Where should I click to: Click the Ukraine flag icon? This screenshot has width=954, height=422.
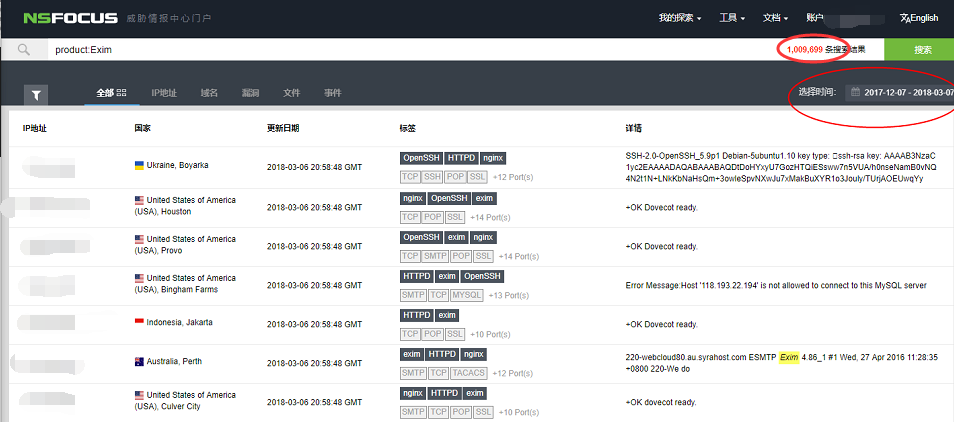[x=139, y=164]
